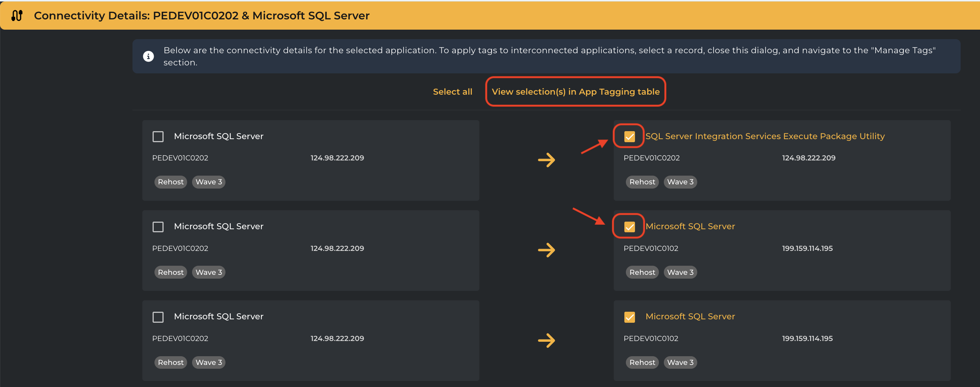The image size is (980, 387).
Task: Click the connectivity icon in the header
Action: (17, 16)
